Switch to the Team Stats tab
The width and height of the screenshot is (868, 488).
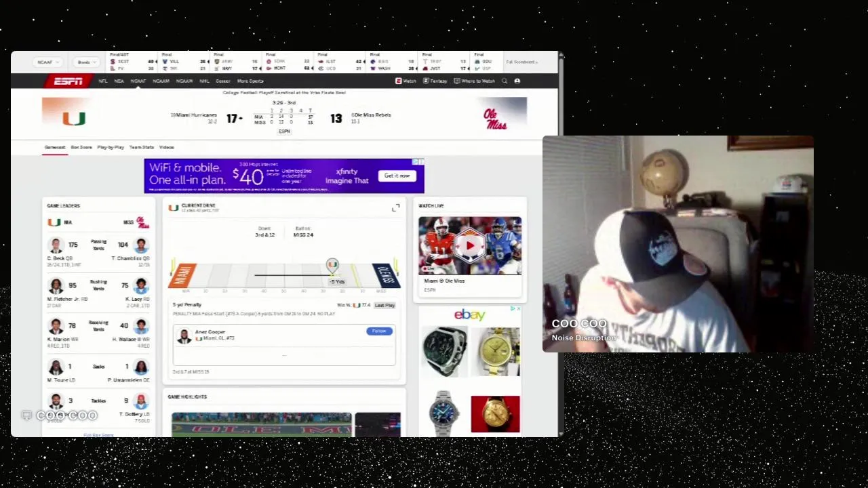pos(142,147)
